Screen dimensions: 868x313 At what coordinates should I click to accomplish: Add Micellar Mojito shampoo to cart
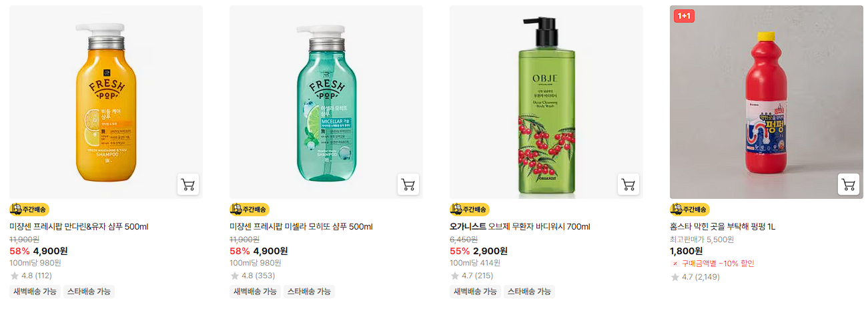coord(408,184)
